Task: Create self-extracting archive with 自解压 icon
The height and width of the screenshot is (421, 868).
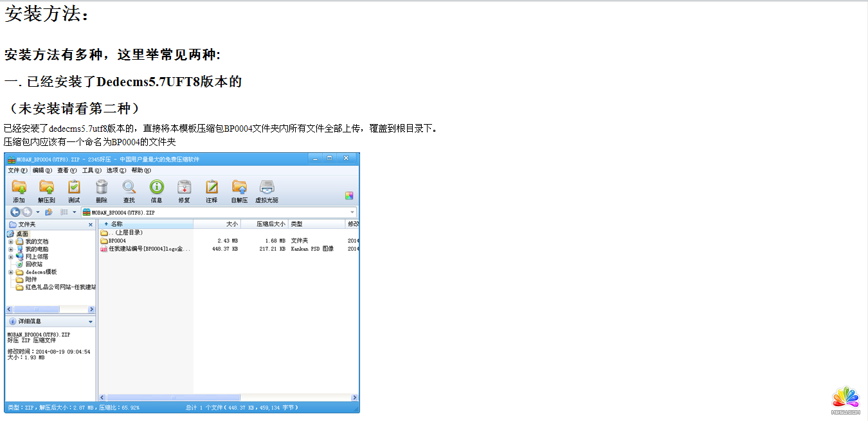Action: click(240, 191)
